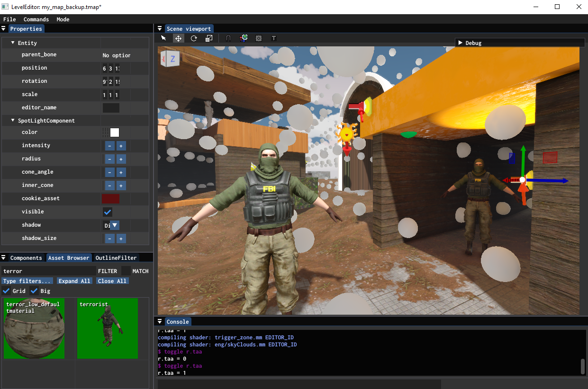Open the white color swatch for color

pyautogui.click(x=115, y=133)
